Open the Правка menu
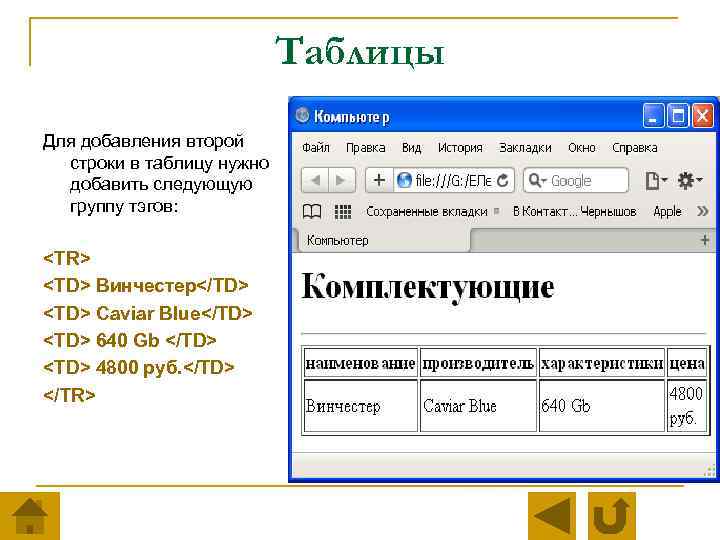This screenshot has height=540, width=720. point(366,148)
